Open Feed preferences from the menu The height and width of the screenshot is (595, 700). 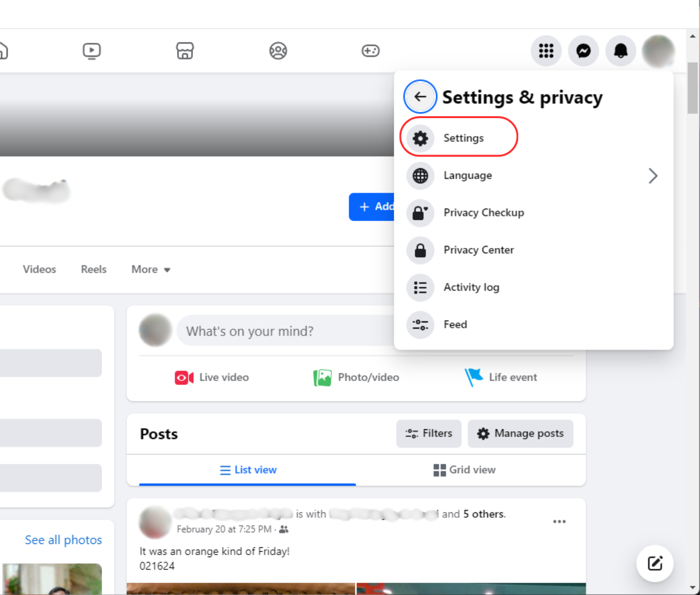coord(534,325)
